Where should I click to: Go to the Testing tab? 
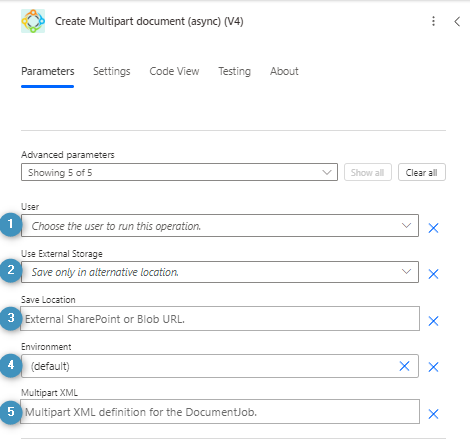[234, 71]
